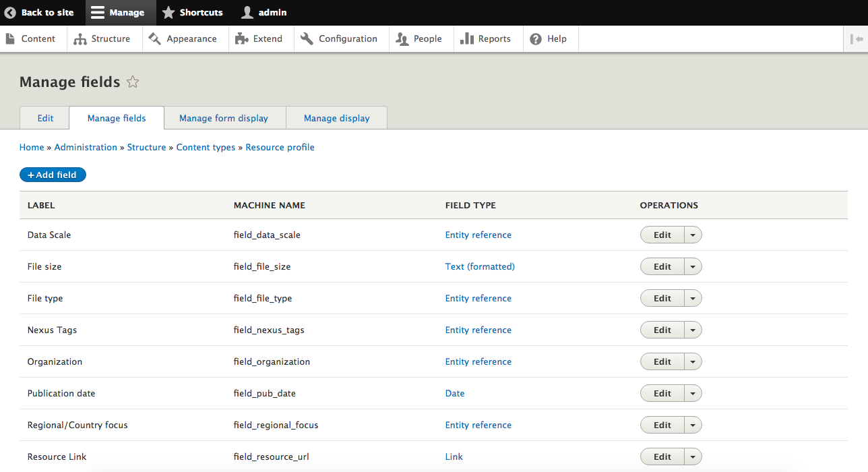Open the Appearance admin menu

coord(183,39)
